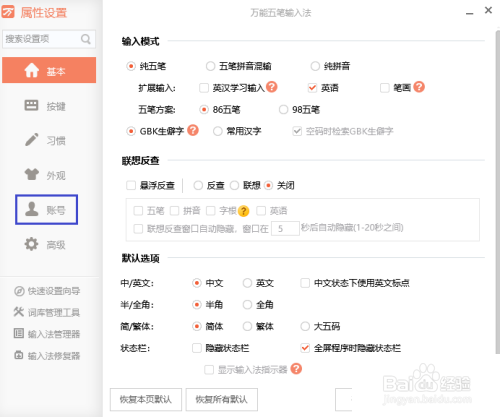Click help icon beside GBK生僻字
This screenshot has width=500, height=417.
(193, 130)
